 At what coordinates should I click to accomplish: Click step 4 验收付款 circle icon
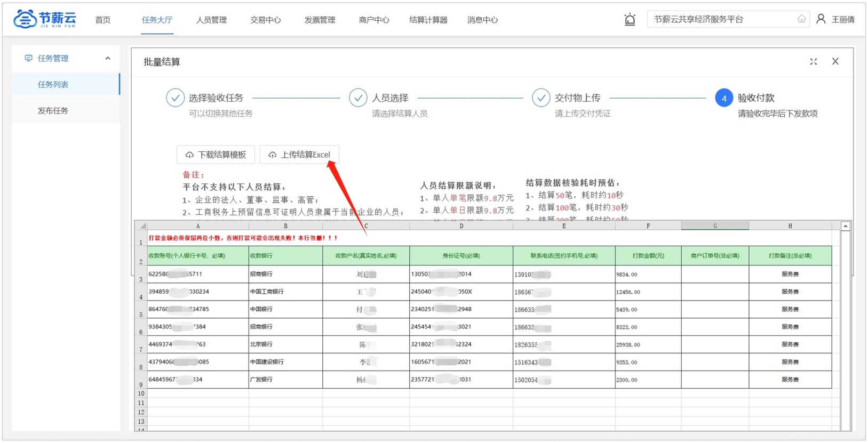coord(723,98)
